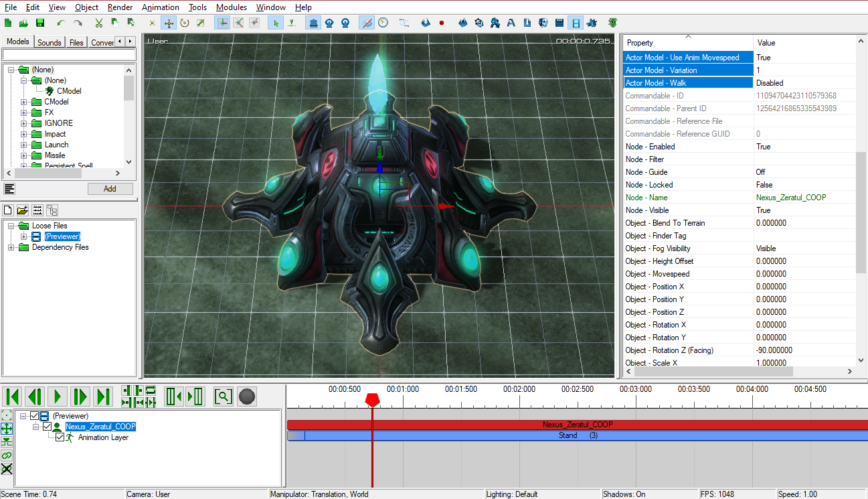Click the red playhead marker on timeline
Viewport: 868px width, 499px height.
372,400
